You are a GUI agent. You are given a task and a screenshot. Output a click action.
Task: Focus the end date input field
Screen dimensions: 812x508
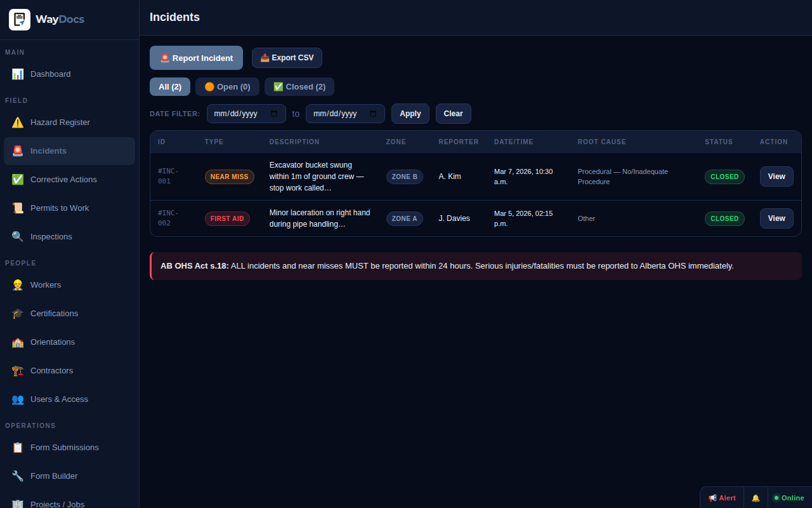point(345,114)
